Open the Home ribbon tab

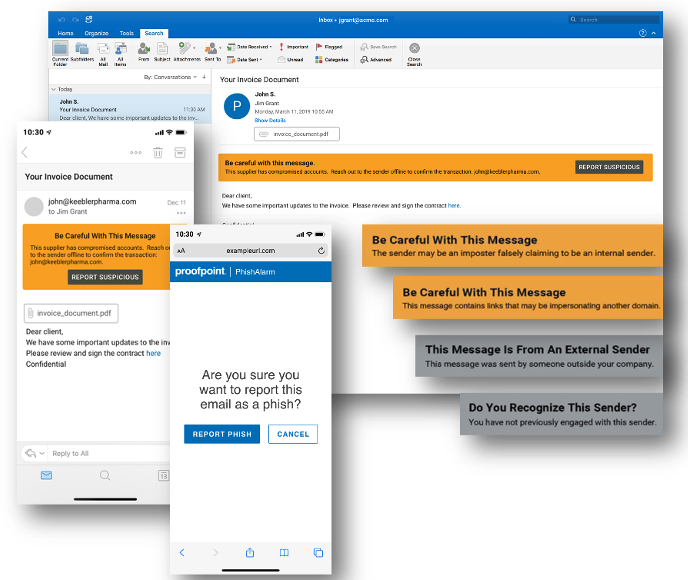65,33
